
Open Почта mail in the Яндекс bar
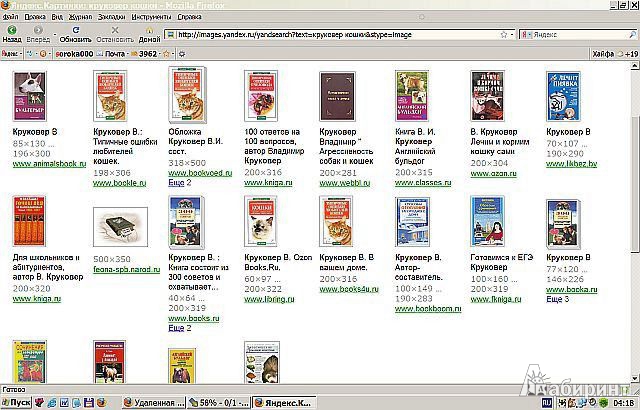click(x=111, y=54)
